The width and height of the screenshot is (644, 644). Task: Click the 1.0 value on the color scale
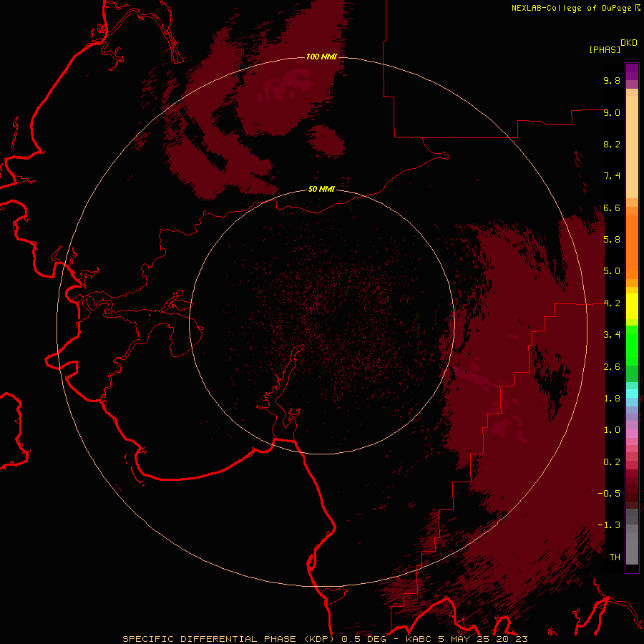tap(612, 430)
